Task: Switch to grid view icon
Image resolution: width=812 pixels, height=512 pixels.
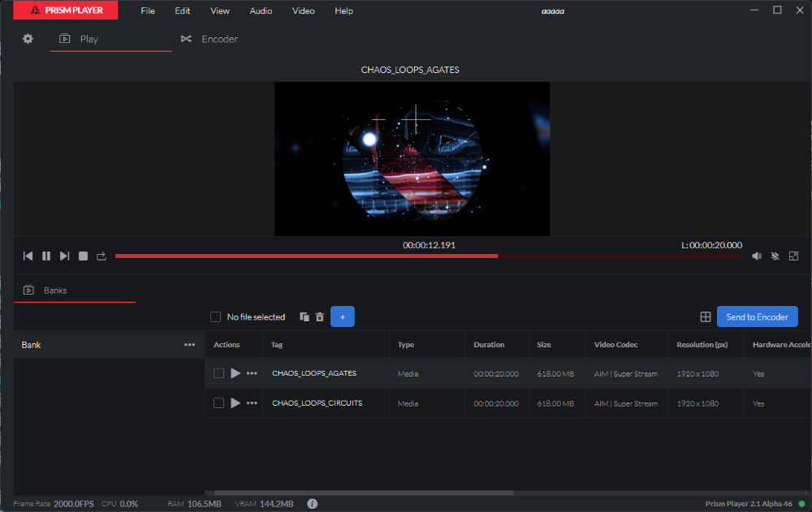Action: click(x=706, y=316)
